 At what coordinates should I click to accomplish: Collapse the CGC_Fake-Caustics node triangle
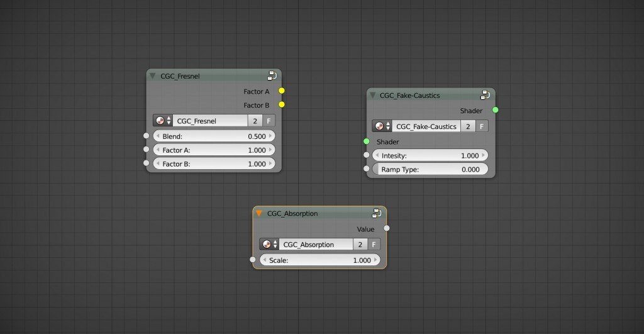coord(373,96)
